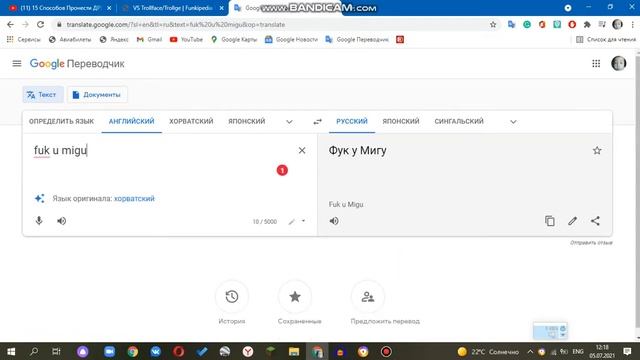Swap source and target languages
This screenshot has height=360, width=640.
[x=318, y=122]
